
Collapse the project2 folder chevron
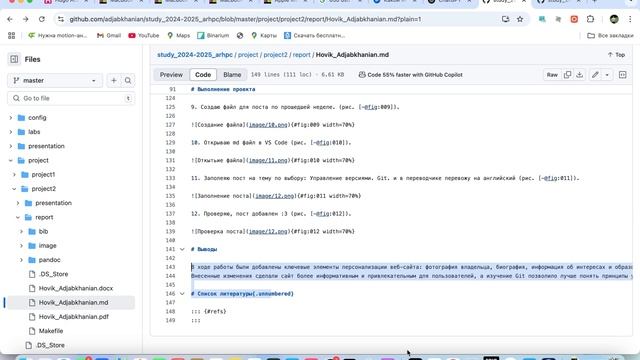click(x=14, y=189)
